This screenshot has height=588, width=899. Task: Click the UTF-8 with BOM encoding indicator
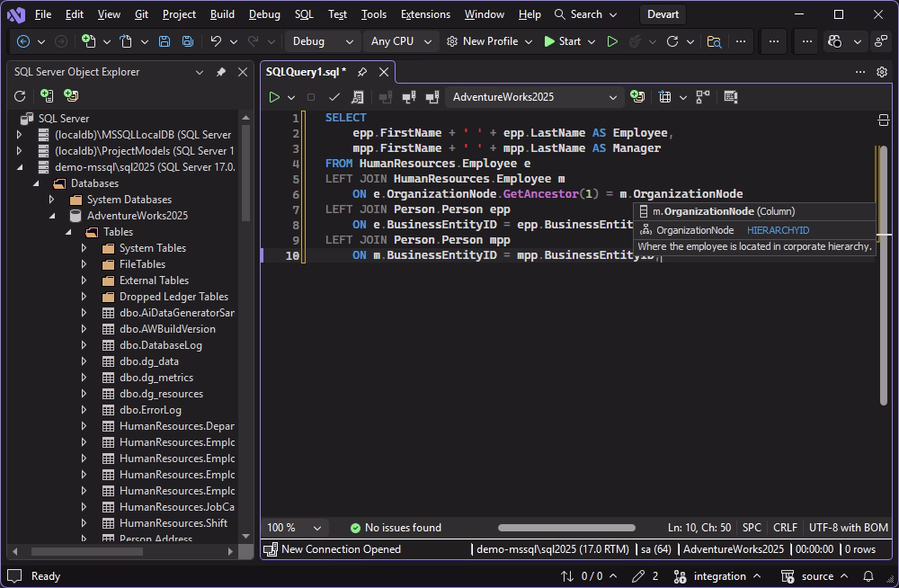[848, 527]
